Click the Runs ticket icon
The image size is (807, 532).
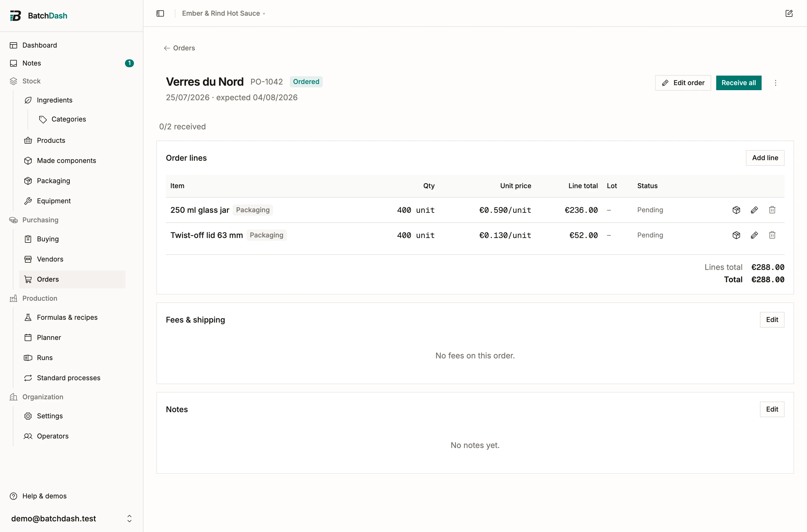pos(28,358)
